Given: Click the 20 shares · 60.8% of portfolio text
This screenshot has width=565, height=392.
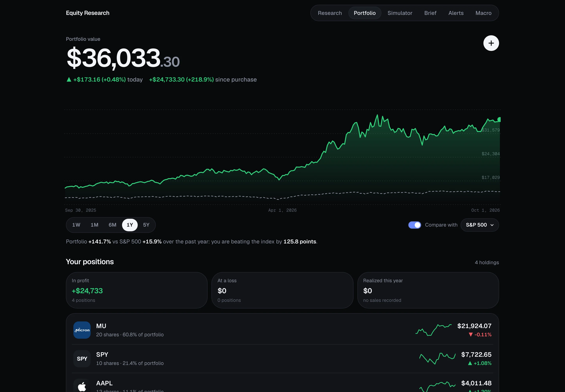Looking at the screenshot, I should pos(130,335).
